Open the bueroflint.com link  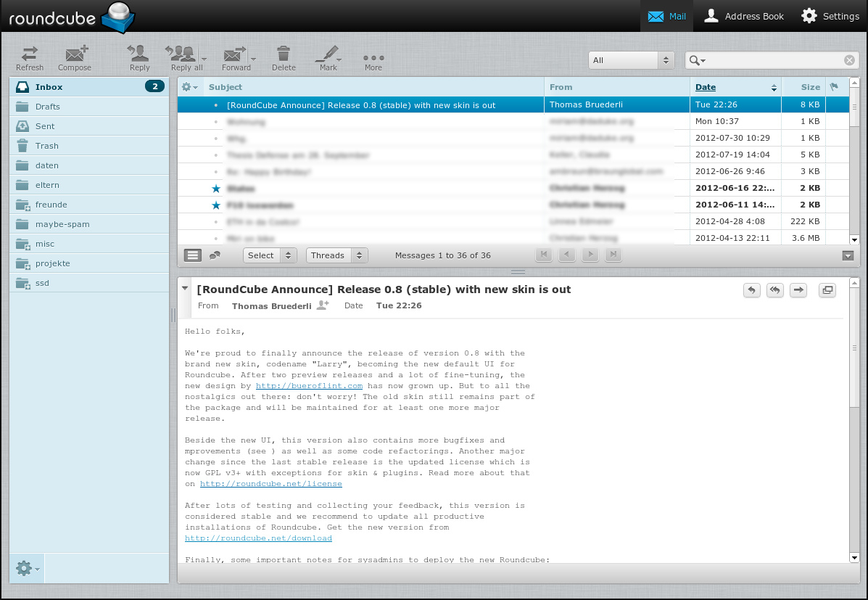pos(309,385)
